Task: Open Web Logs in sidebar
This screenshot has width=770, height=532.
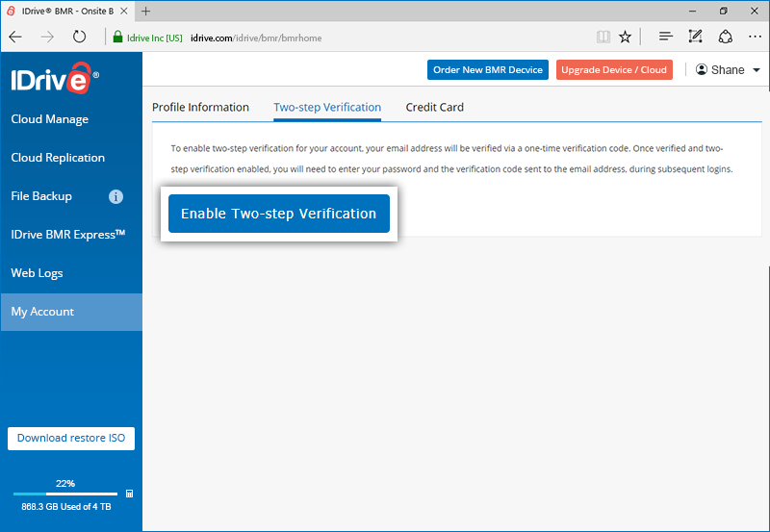Action: point(37,273)
